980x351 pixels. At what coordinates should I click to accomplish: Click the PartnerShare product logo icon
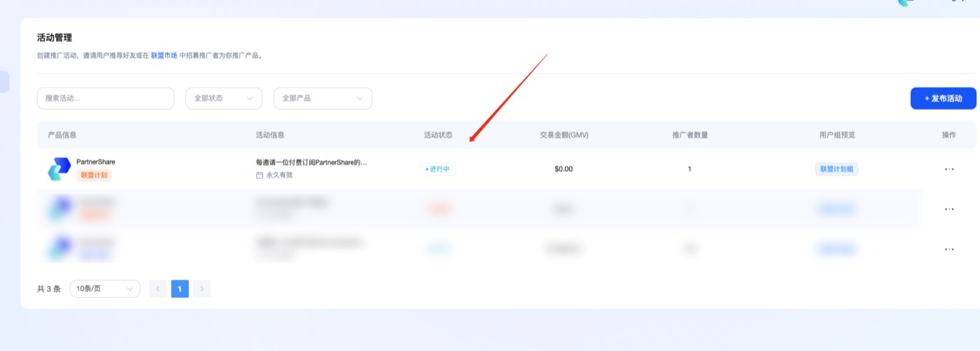(x=59, y=169)
